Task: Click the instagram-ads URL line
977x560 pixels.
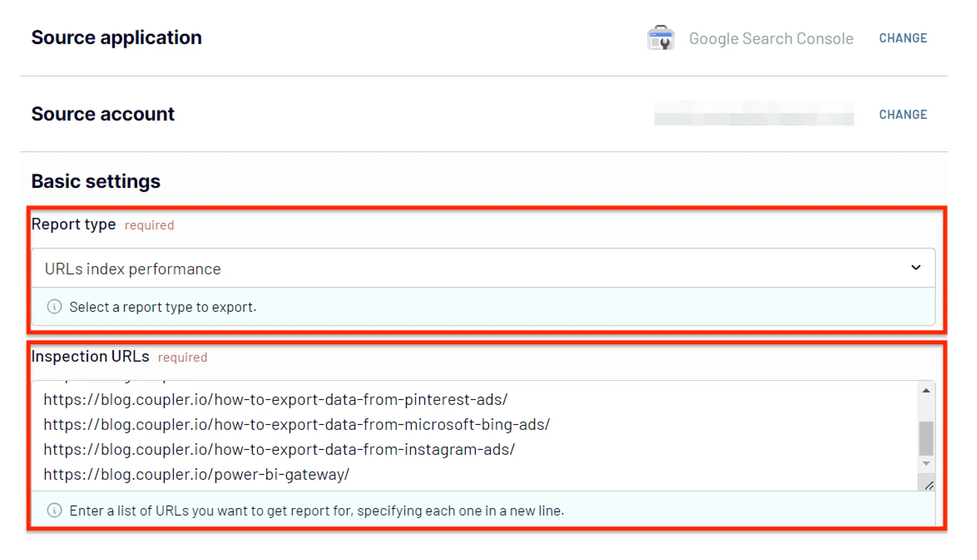Action: 279,449
